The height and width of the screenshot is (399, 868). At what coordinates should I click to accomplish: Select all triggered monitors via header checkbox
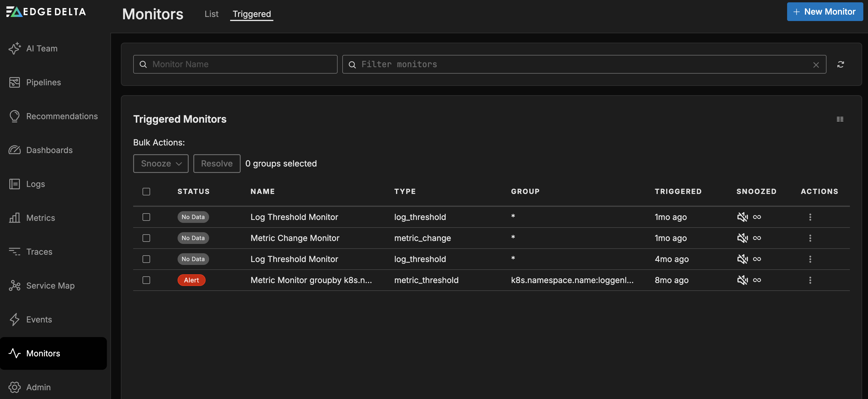[x=147, y=191]
